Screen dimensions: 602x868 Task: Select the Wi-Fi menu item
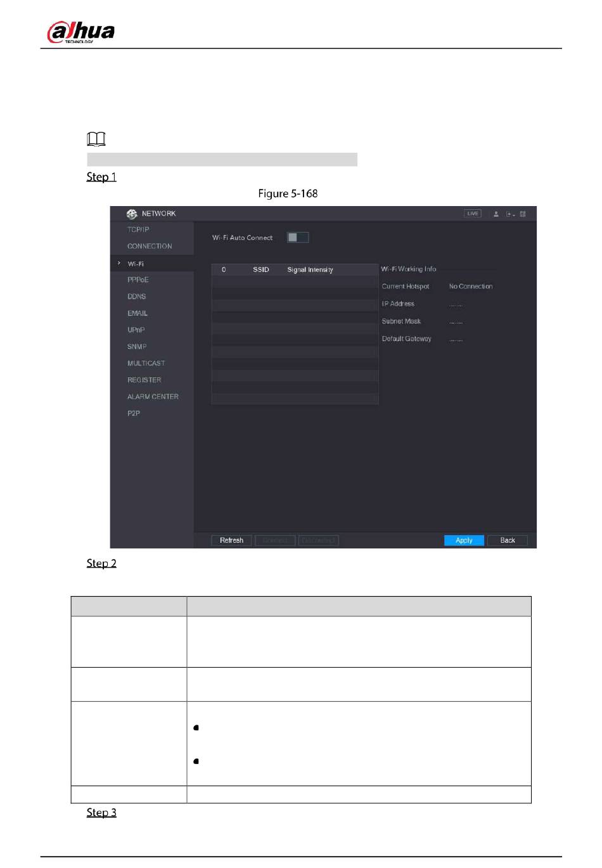pyautogui.click(x=136, y=264)
